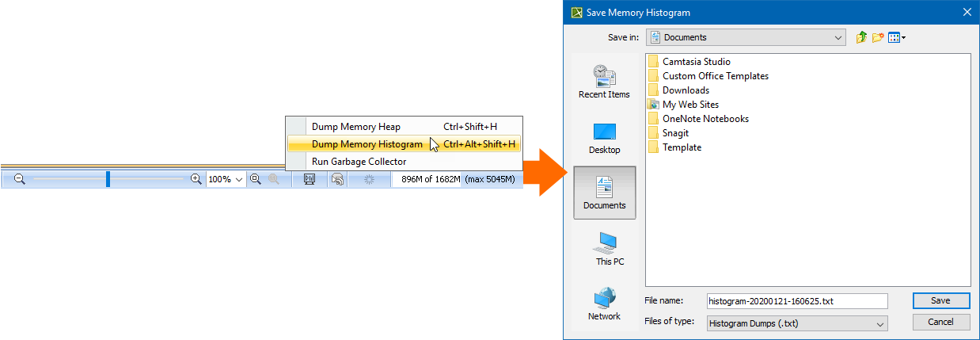The width and height of the screenshot is (980, 340).
Task: Click the Cancel button
Action: point(940,323)
